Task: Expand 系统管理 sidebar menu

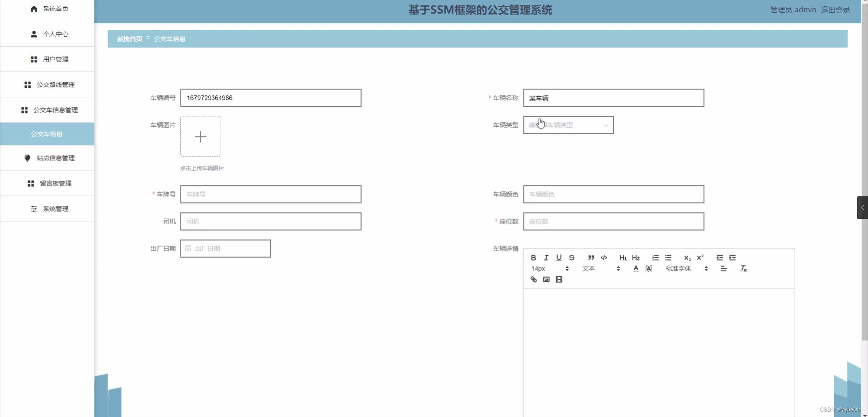Action: (47, 208)
